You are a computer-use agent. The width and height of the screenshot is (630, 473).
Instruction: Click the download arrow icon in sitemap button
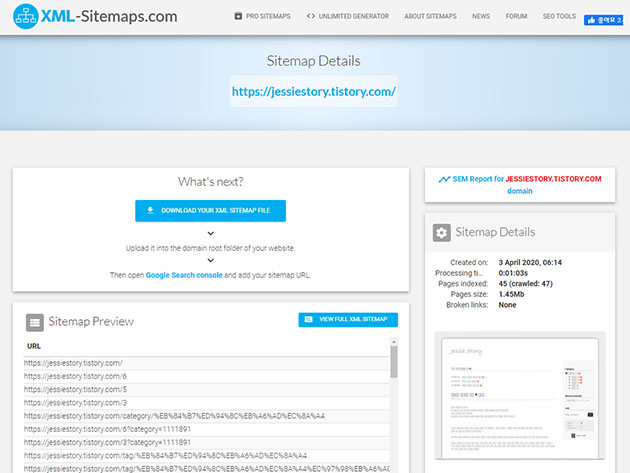[x=150, y=210]
